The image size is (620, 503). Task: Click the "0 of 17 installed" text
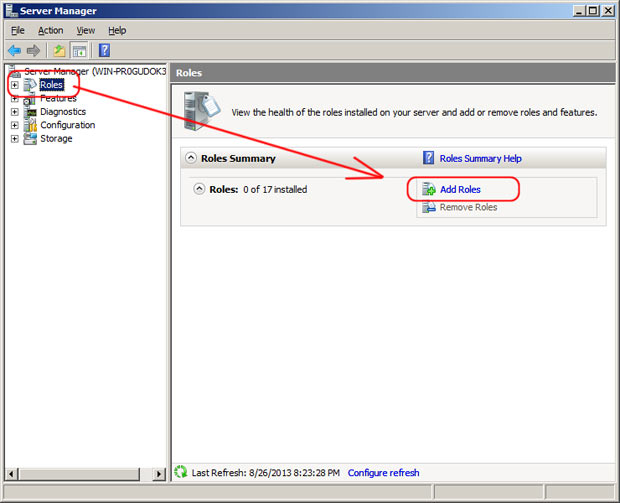click(x=275, y=189)
